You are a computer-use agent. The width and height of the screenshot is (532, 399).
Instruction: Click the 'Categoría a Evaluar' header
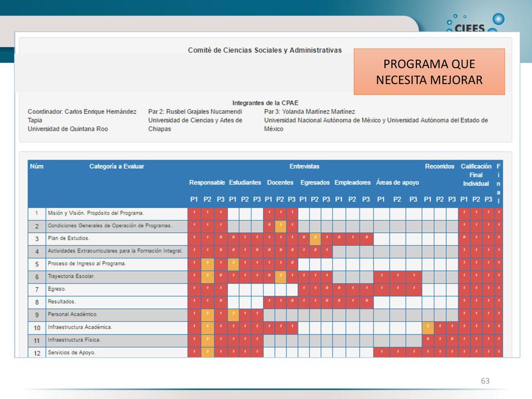point(117,166)
